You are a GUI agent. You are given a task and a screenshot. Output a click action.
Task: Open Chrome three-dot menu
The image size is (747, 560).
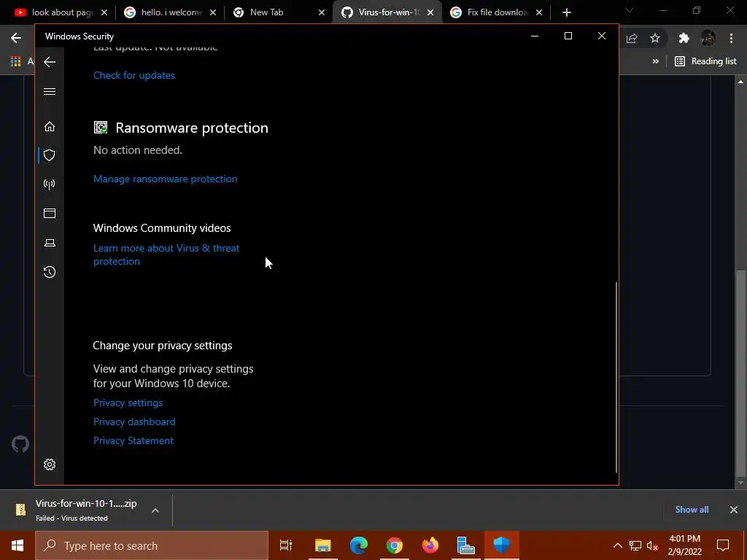coord(731,38)
